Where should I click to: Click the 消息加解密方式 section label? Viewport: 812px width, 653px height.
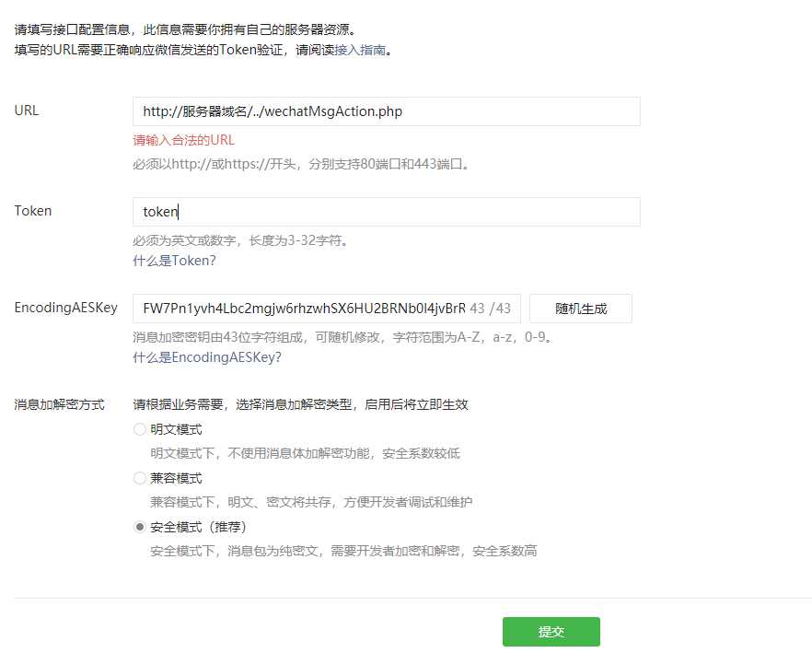pos(59,403)
